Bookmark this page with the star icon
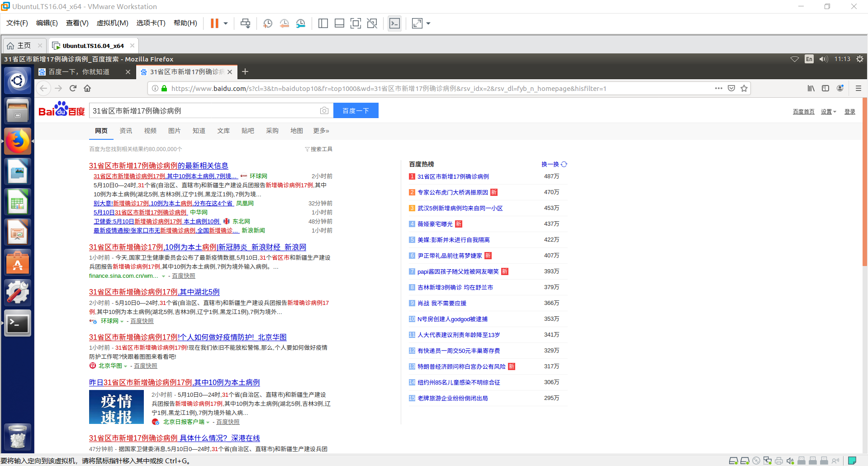Image resolution: width=868 pixels, height=466 pixels. [744, 88]
